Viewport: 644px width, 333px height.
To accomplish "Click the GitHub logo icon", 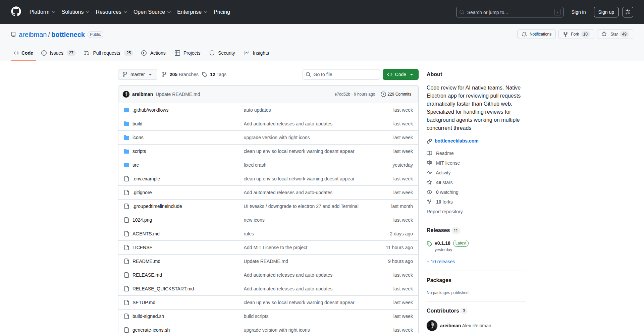I will 16,12.
